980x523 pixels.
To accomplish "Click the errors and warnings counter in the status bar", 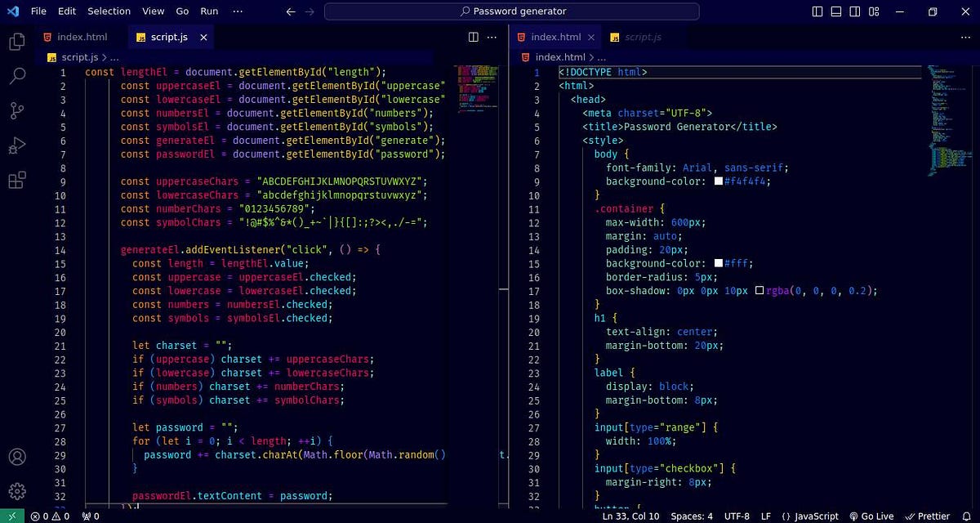I will point(51,516).
